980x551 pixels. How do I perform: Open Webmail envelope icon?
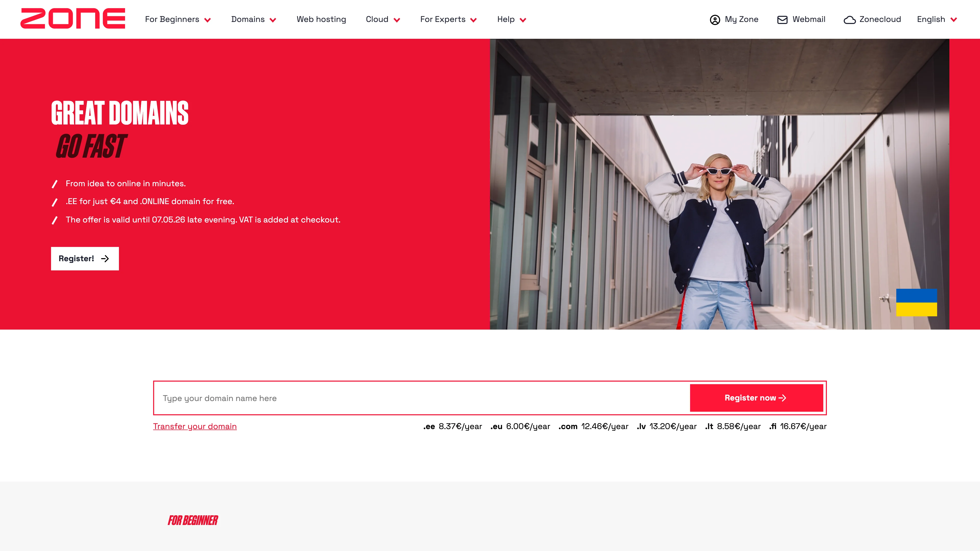coord(782,20)
